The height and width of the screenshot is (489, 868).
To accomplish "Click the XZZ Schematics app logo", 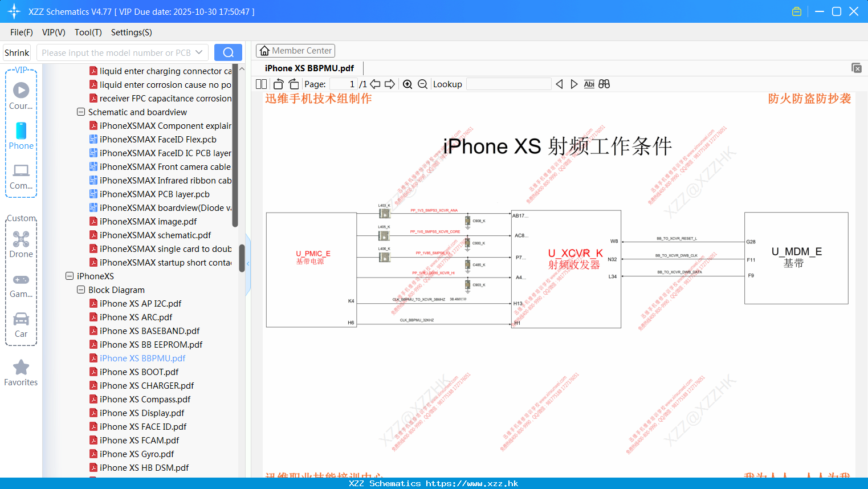I will (14, 11).
